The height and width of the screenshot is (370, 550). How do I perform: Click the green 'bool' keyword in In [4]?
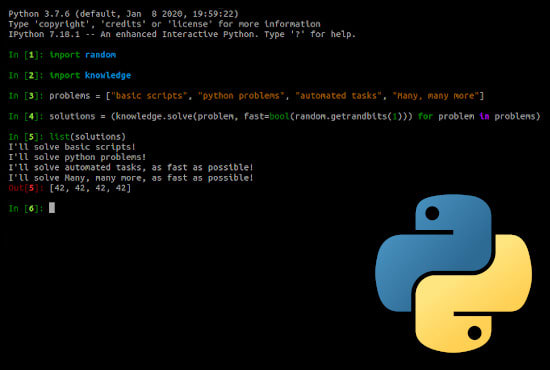[279, 116]
